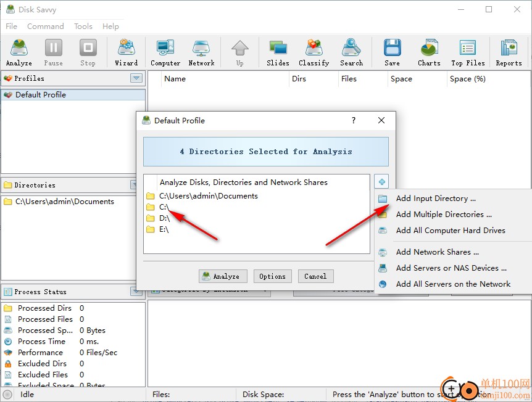Click the help question mark in dialog
Viewport: 532px width, 402px height.
pyautogui.click(x=353, y=120)
